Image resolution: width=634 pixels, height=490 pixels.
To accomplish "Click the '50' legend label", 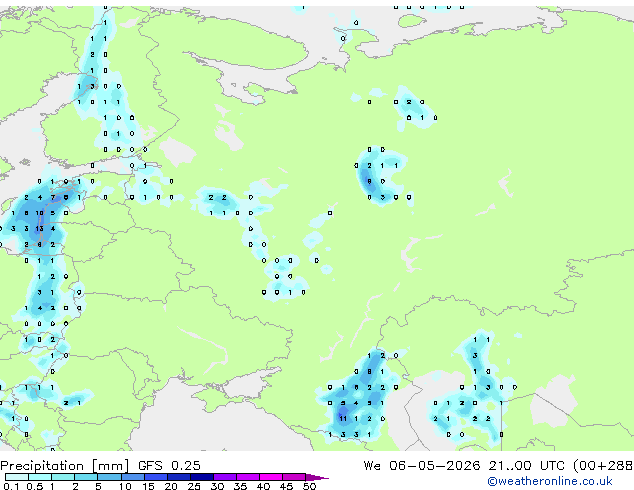I will click(309, 486).
